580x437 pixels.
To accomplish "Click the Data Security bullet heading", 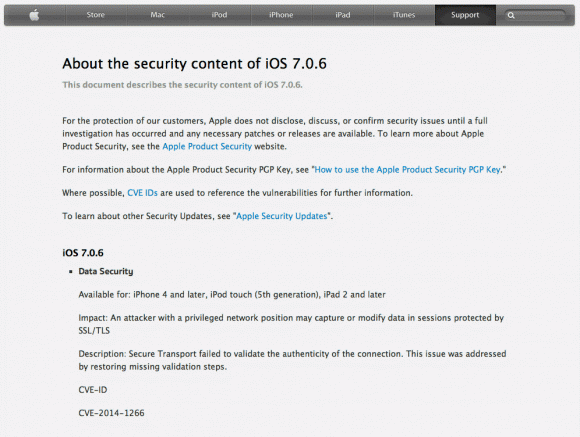I will coord(106,271).
